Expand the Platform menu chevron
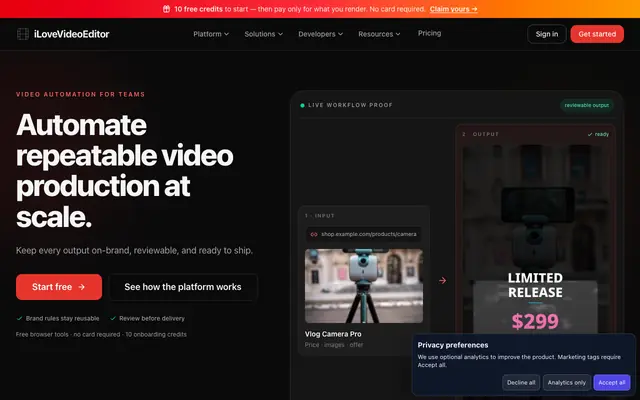640x400 pixels. (227, 34)
